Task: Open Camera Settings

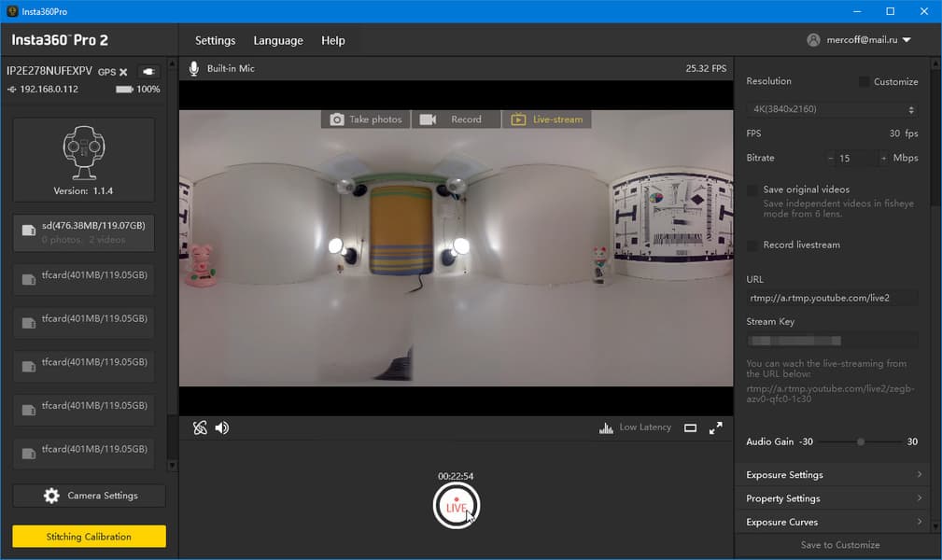Action: tap(90, 496)
